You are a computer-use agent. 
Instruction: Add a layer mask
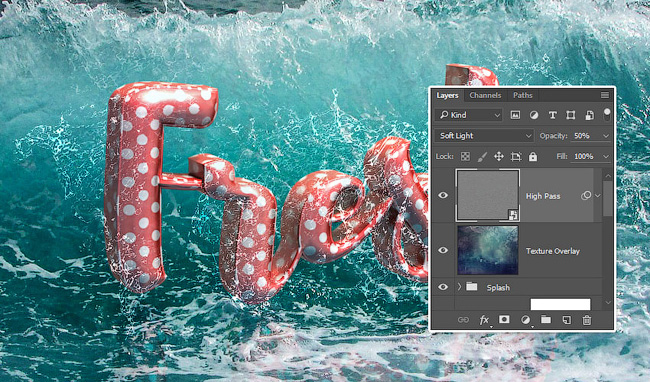[504, 319]
